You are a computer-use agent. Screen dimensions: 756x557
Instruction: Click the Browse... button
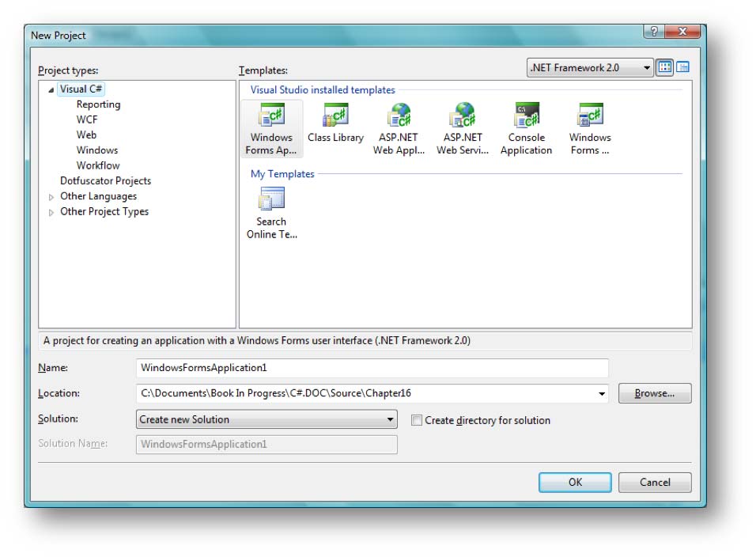coord(654,393)
